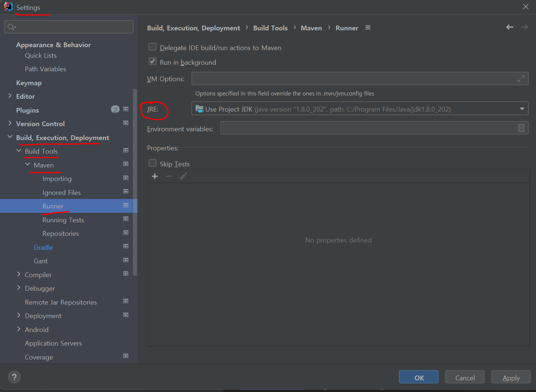
Task: Uncheck Run in background option
Action: point(153,61)
